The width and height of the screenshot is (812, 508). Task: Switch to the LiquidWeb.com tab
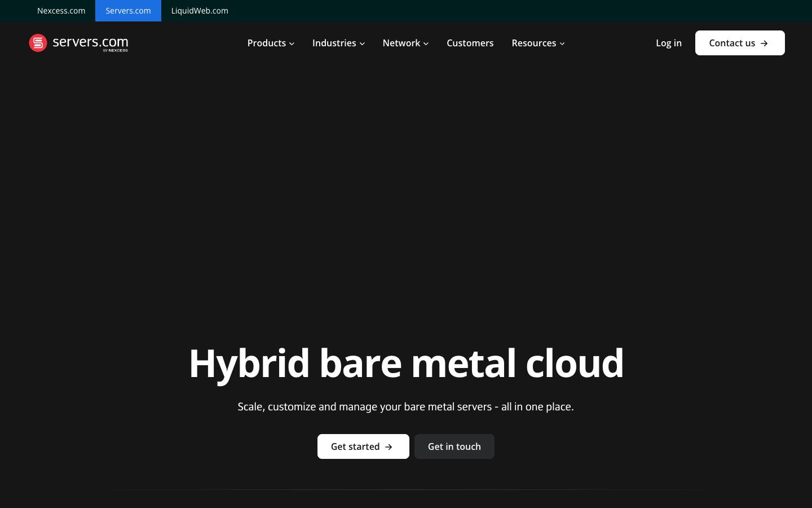200,11
